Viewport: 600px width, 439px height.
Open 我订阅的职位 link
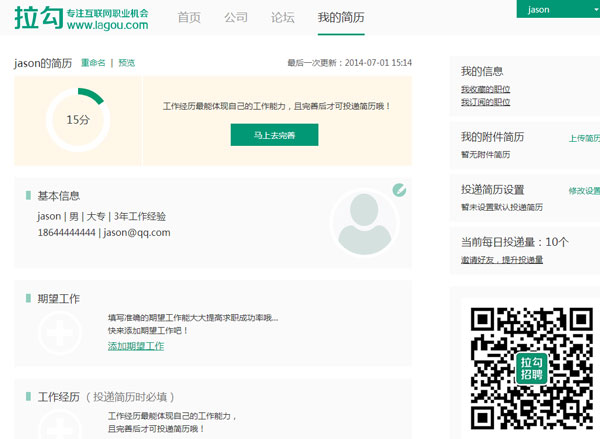point(485,102)
